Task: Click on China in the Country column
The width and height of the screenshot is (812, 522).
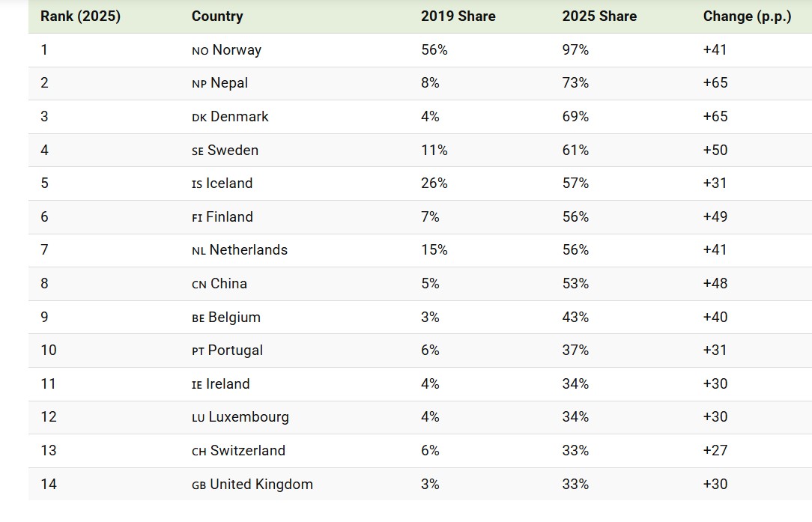Action: click(x=228, y=284)
